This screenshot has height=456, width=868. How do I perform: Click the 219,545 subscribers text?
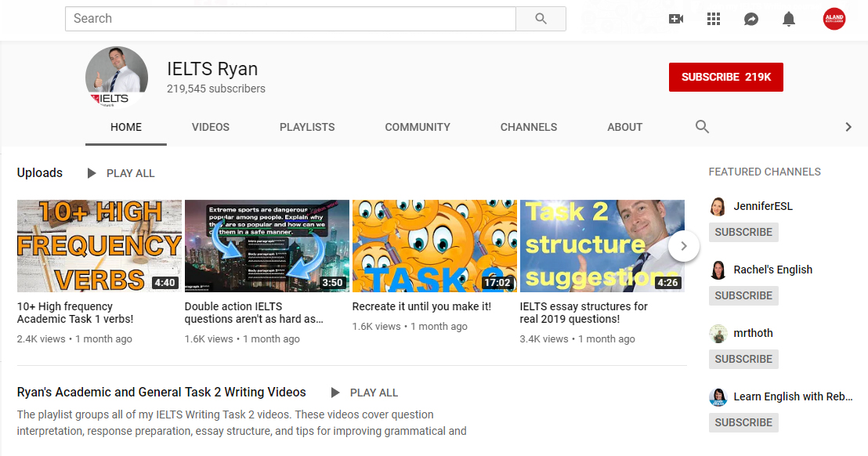(x=216, y=89)
